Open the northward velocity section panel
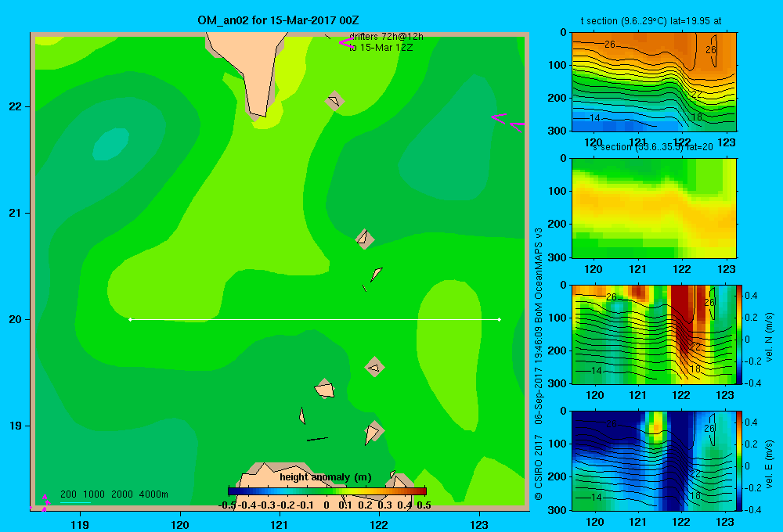This screenshot has width=783, height=532. (x=654, y=334)
